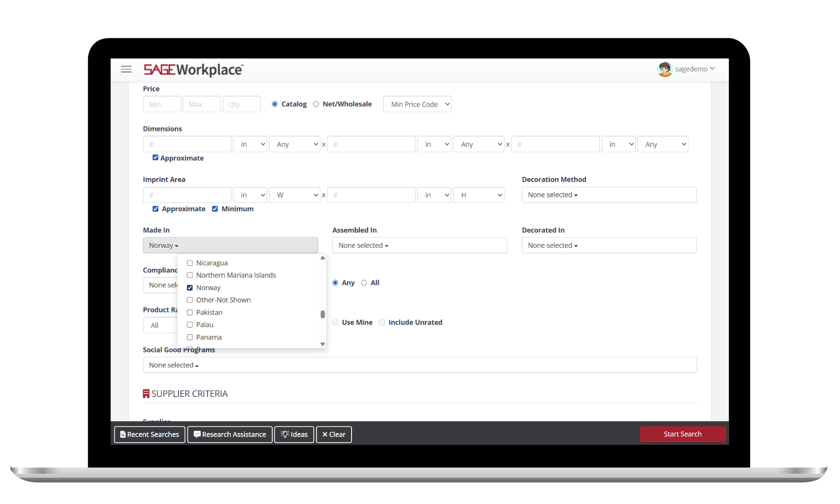
Task: Click the sagedemo user avatar
Action: [x=664, y=69]
